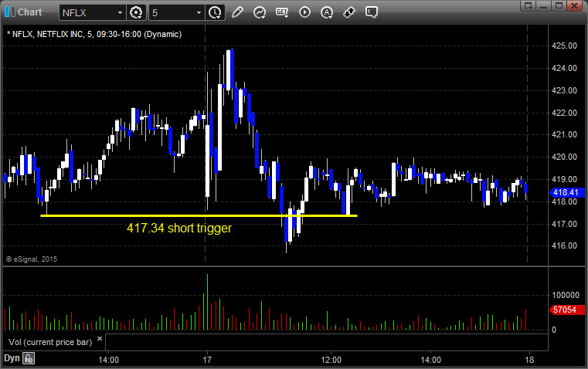This screenshot has width=588, height=369.
Task: Click the 14:00 label nearest the Dyn lock
Action: point(109,360)
